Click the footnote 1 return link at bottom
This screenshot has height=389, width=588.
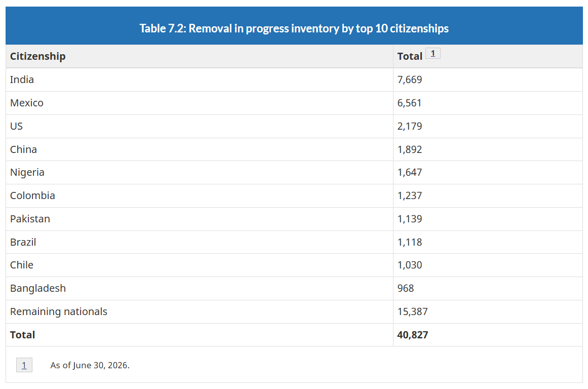(24, 365)
